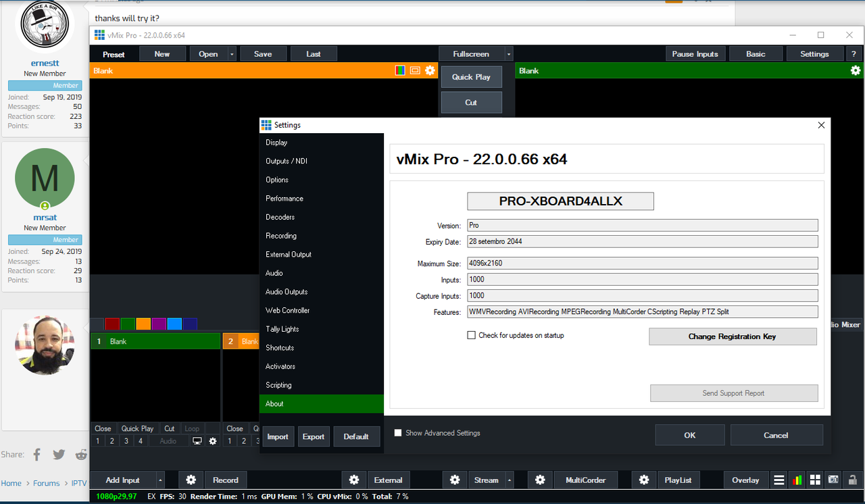Open the gear settings left of External
This screenshot has width=865, height=504.
[354, 480]
